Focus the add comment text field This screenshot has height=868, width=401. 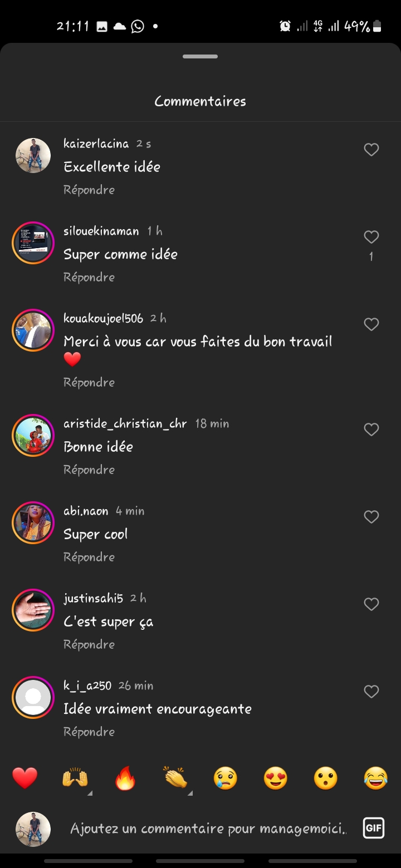pyautogui.click(x=207, y=828)
